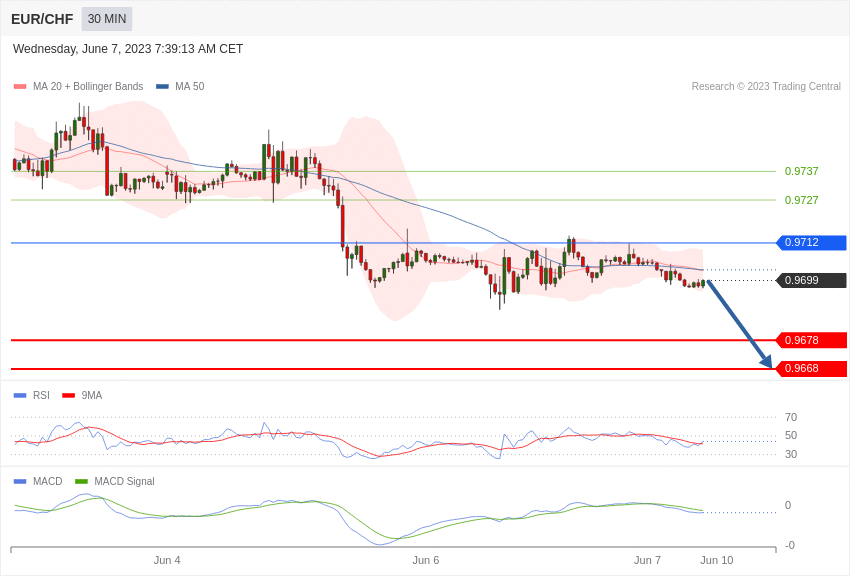Viewport: 850px width, 576px height.
Task: Click the MA 20 + Bollinger Bands legend swatch
Action: [x=20, y=86]
